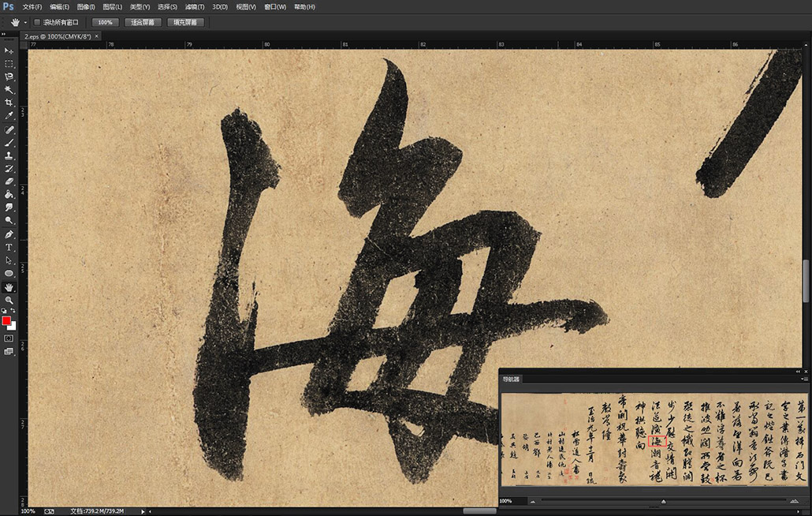
Task: Select the Paint Bucket tool
Action: 9,194
